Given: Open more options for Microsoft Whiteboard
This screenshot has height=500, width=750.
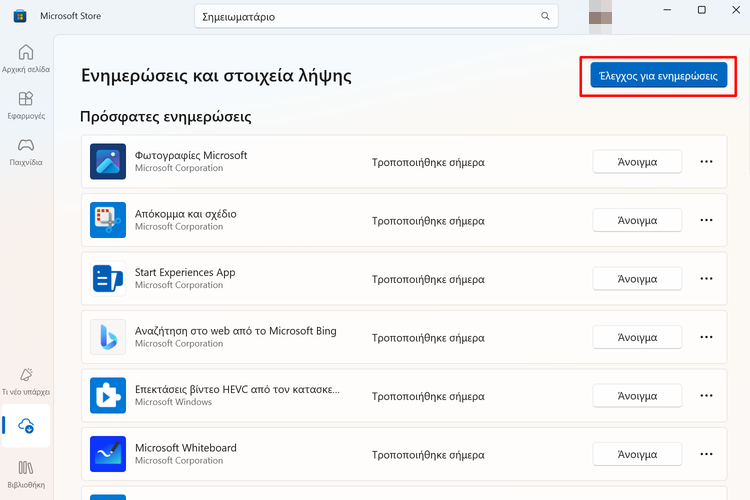Looking at the screenshot, I should [706, 454].
